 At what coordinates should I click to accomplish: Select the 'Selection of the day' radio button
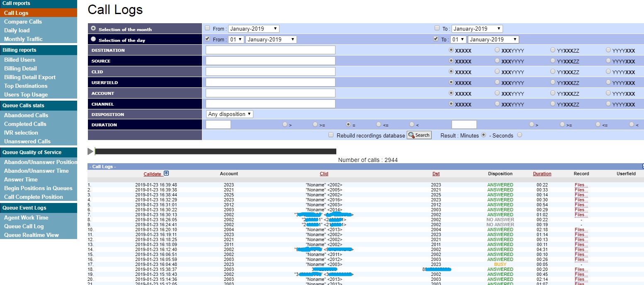tap(93, 39)
